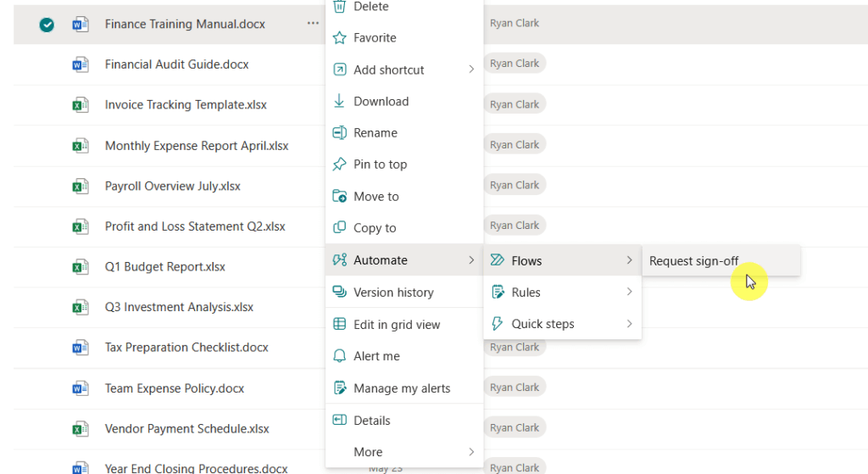Click the Details pane icon
Viewport: 868px width, 474px height.
339,420
